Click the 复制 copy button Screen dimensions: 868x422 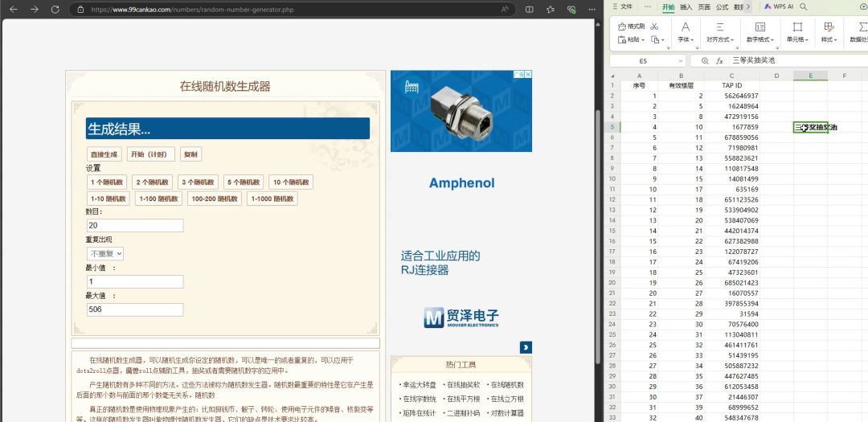(x=190, y=154)
